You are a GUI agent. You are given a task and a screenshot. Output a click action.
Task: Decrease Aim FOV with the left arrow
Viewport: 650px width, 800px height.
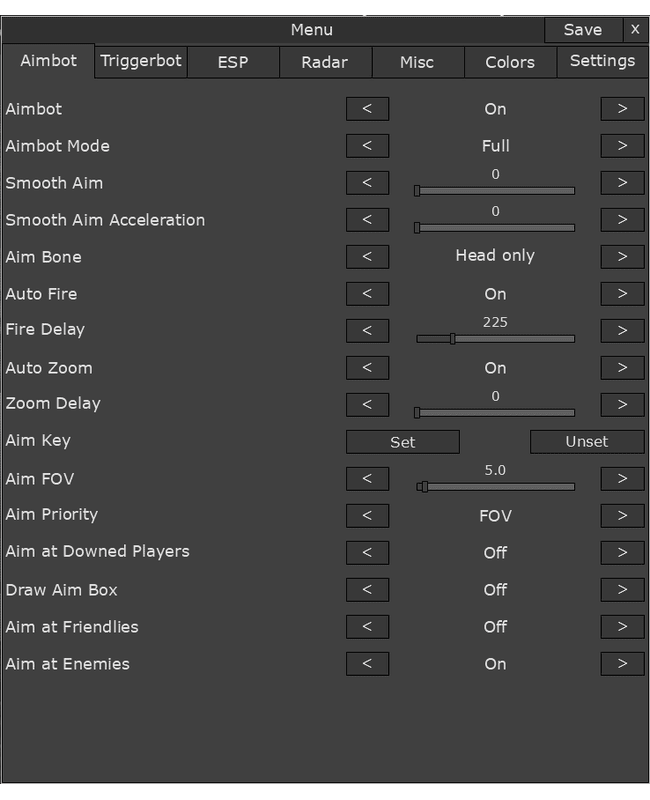point(367,479)
